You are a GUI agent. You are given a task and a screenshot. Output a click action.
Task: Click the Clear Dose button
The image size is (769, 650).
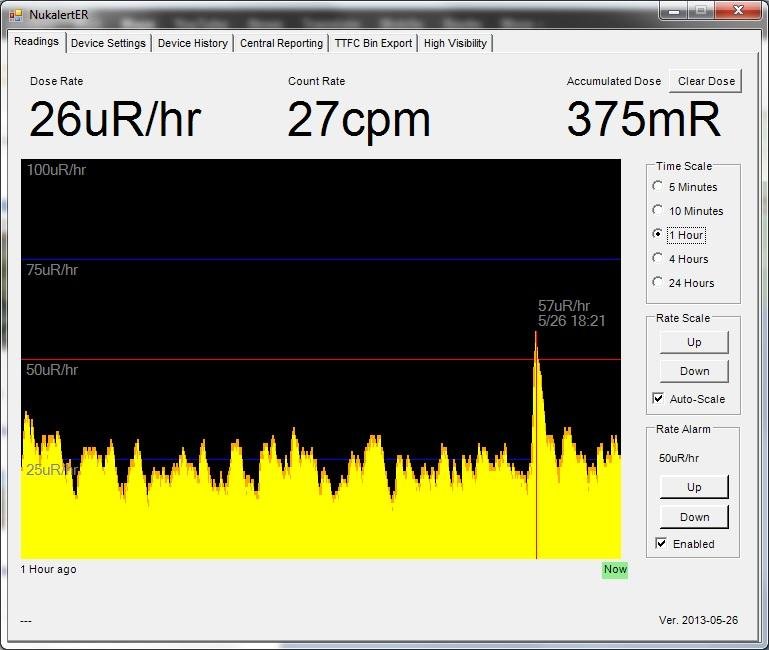[x=706, y=81]
